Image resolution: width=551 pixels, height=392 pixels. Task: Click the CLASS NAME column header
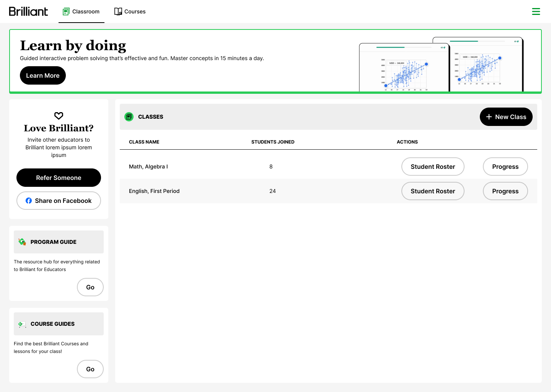coord(144,142)
